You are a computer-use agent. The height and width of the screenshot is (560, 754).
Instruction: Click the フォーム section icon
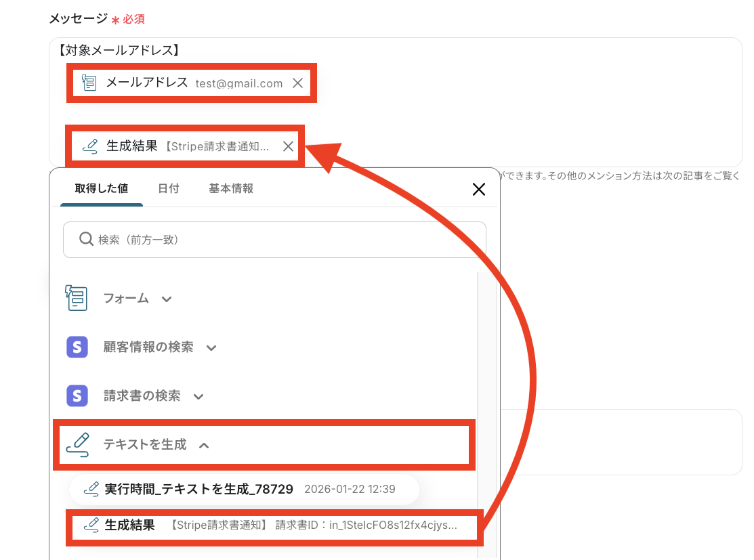[x=76, y=298]
